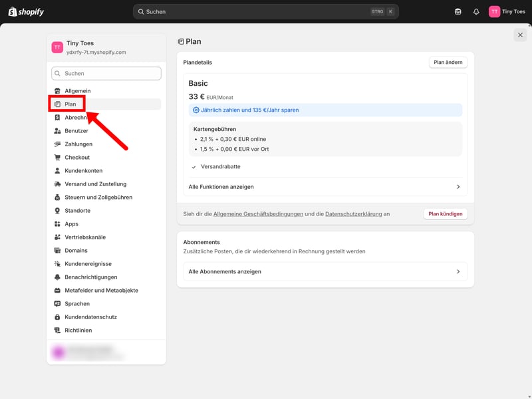Click the Checkout cart icon in sidebar
Image resolution: width=532 pixels, height=399 pixels.
57,158
